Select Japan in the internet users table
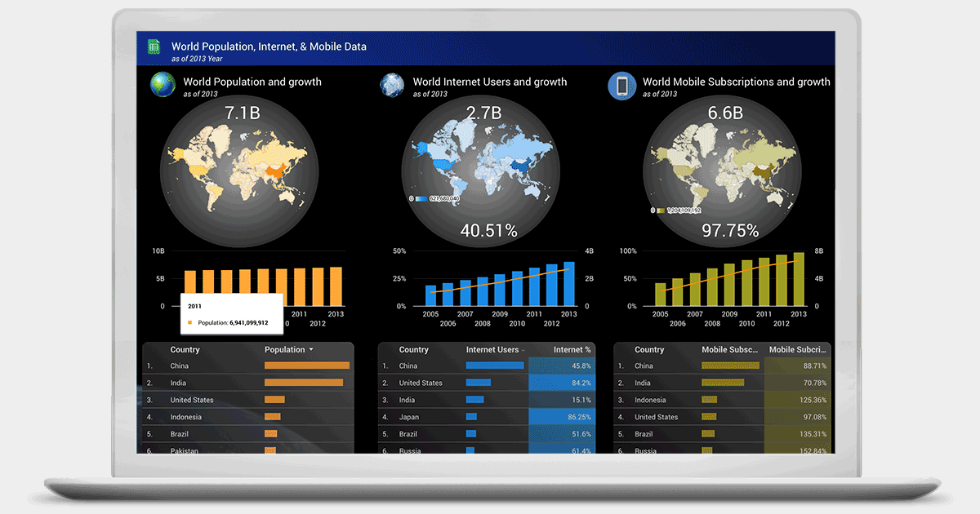 point(487,417)
